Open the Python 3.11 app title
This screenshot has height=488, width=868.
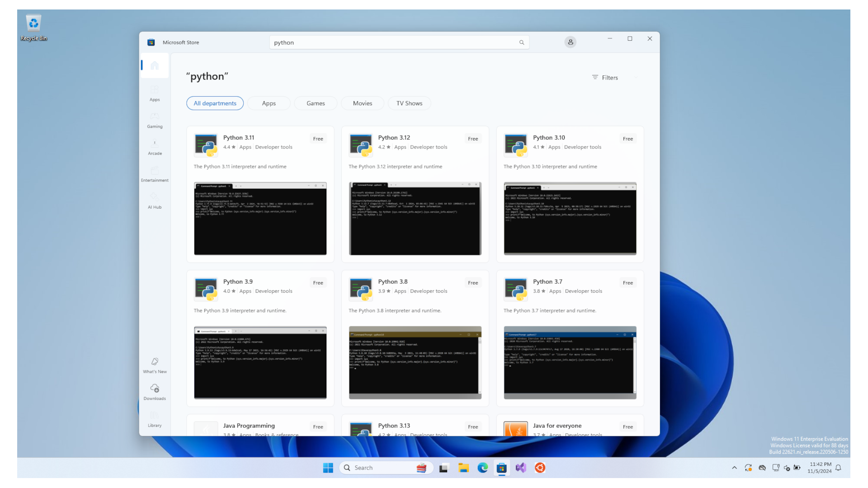point(239,137)
